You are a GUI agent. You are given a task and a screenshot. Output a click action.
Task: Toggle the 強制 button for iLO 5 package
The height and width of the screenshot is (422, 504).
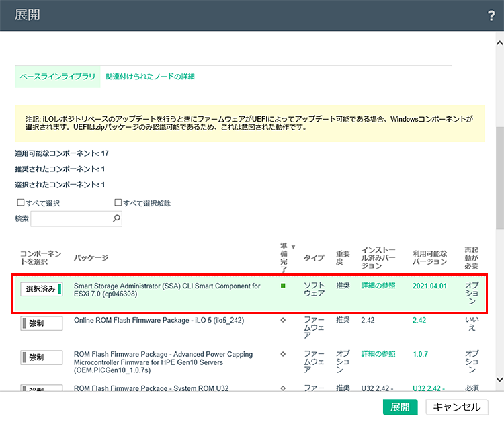click(42, 323)
